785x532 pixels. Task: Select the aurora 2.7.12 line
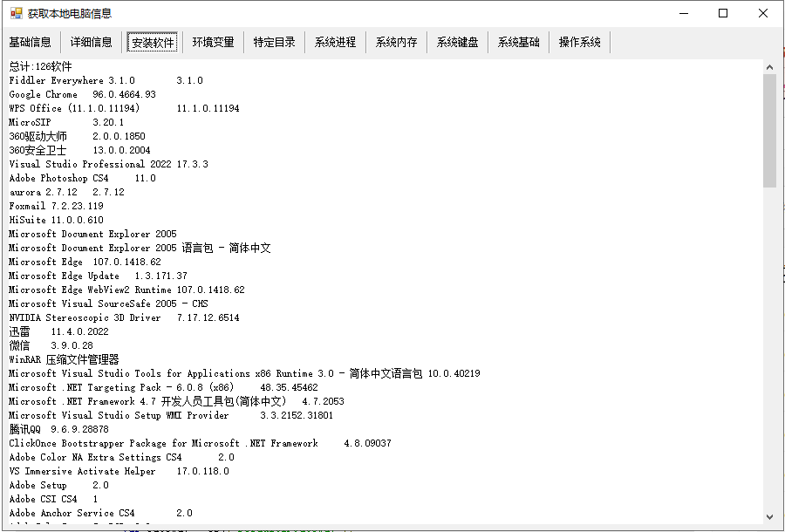point(66,193)
